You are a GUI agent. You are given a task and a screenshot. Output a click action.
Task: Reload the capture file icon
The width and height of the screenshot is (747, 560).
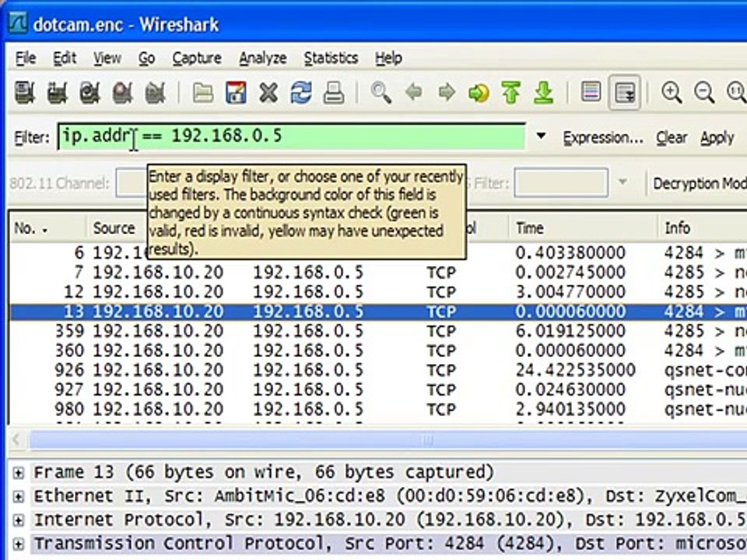301,93
